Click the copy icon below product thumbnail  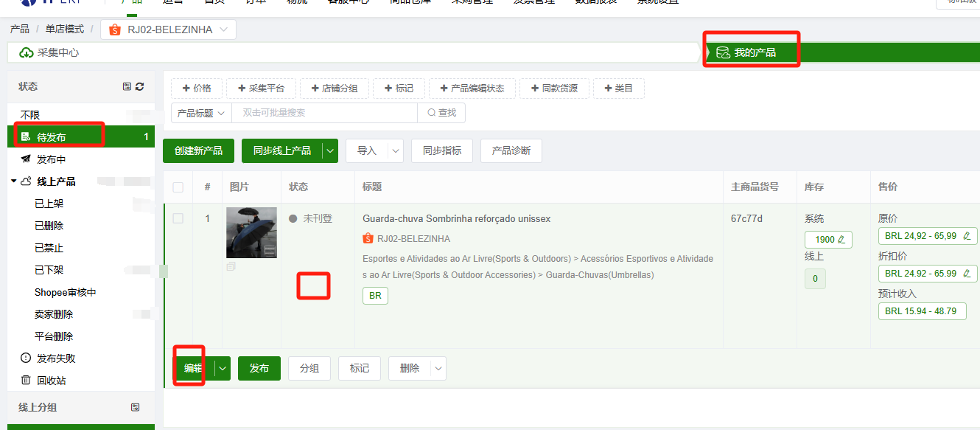point(231,266)
